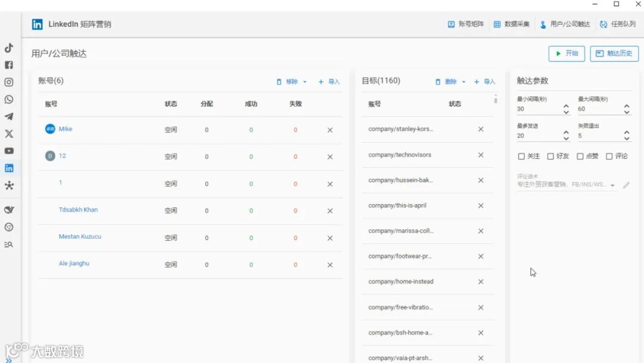Open the Facebook sidebar icon

tap(8, 65)
